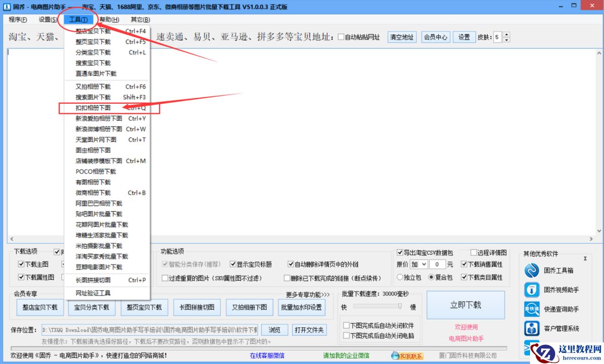Close the 其他优秀软件 panel with the X
This screenshot has height=364, width=604.
585,258
